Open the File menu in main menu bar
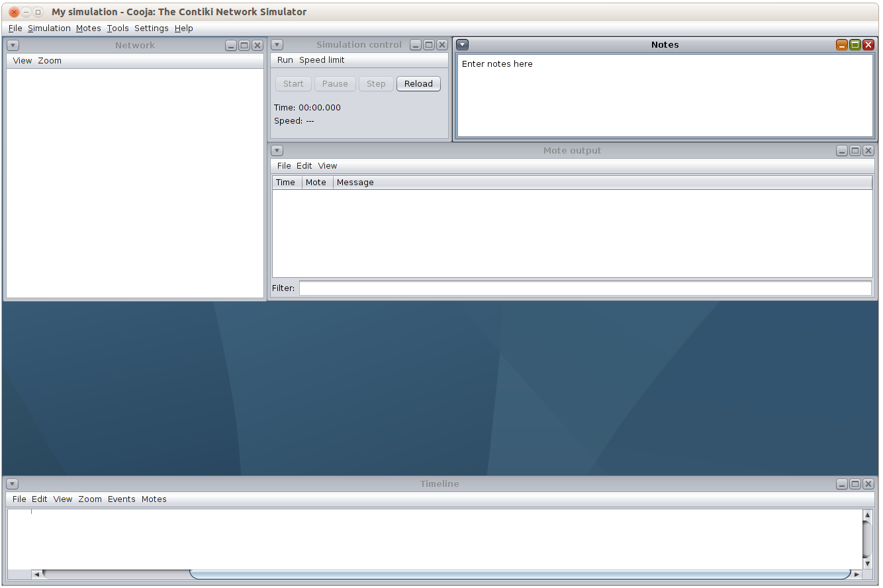883x588 pixels. point(15,28)
